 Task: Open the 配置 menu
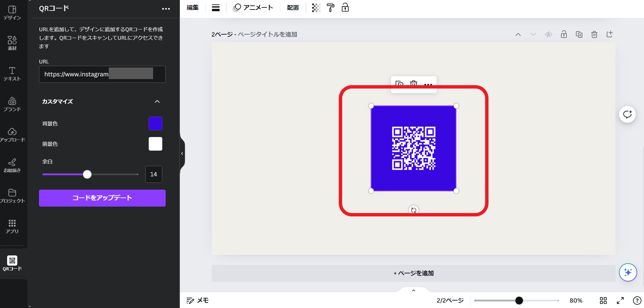point(292,7)
